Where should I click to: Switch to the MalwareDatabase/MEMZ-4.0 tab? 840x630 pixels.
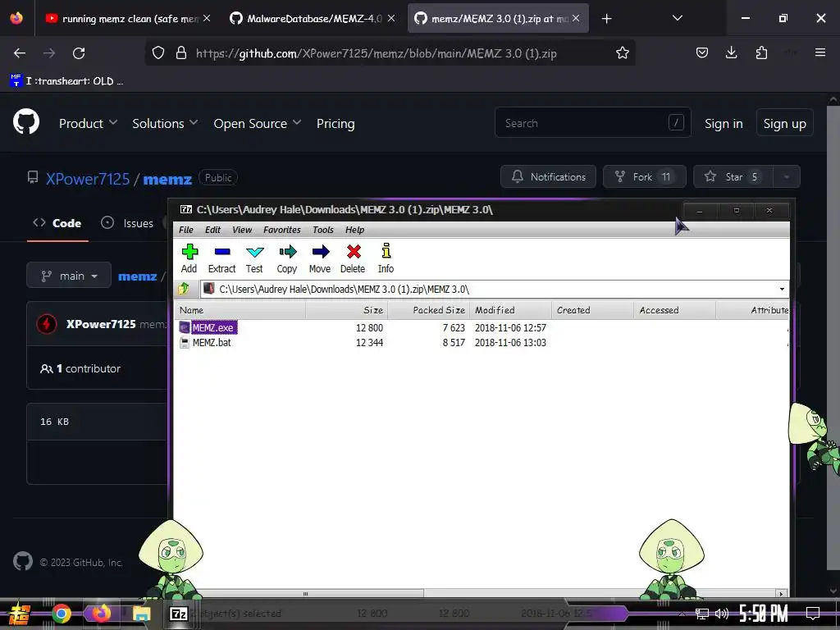point(313,19)
